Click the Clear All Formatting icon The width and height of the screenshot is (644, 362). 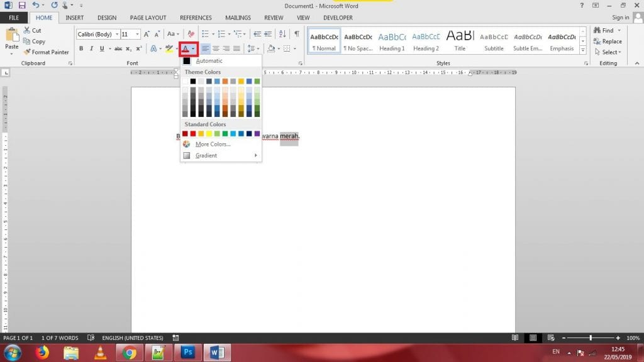pos(191,34)
